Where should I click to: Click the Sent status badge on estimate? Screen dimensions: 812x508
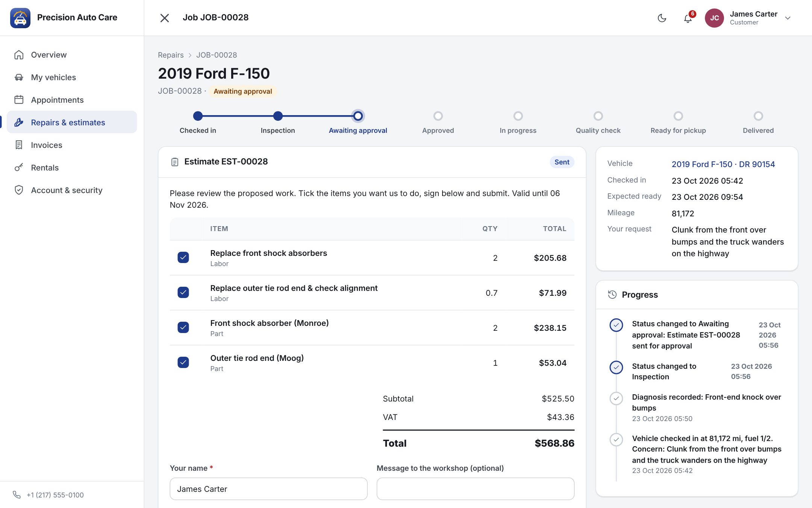(562, 162)
